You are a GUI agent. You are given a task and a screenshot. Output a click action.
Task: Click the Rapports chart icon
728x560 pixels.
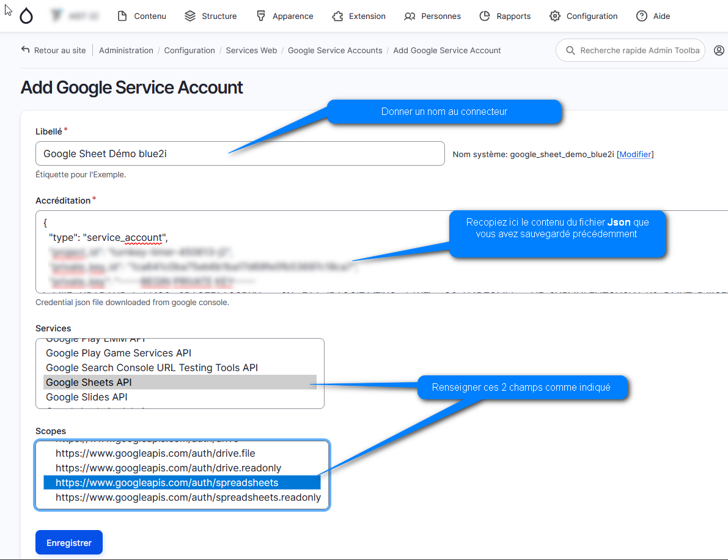[484, 17]
